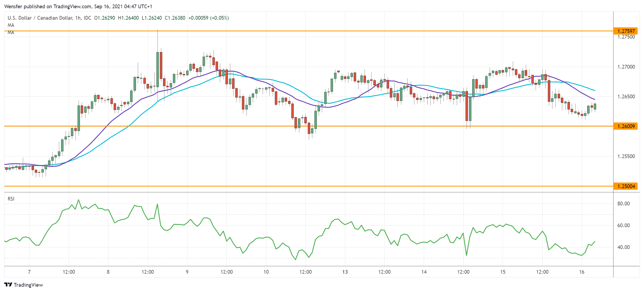This screenshot has width=644, height=292.
Task: Click the U.S. Dollar / Canadian Dollar title
Action: 40,18
